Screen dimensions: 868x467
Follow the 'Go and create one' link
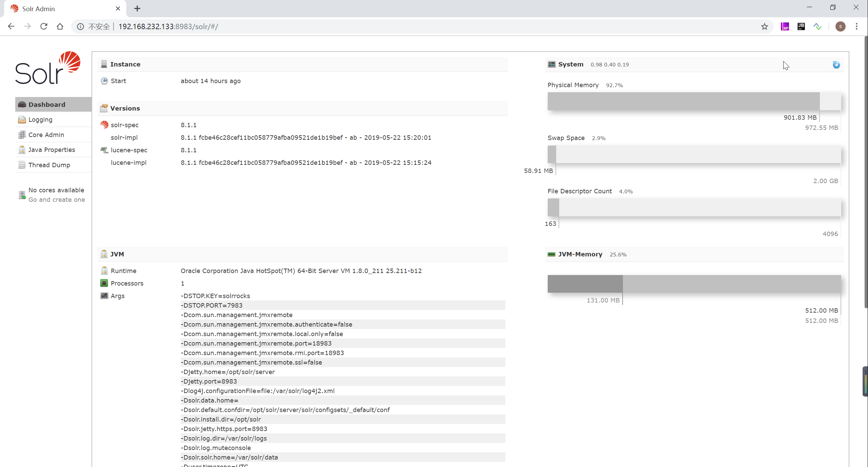pyautogui.click(x=57, y=200)
